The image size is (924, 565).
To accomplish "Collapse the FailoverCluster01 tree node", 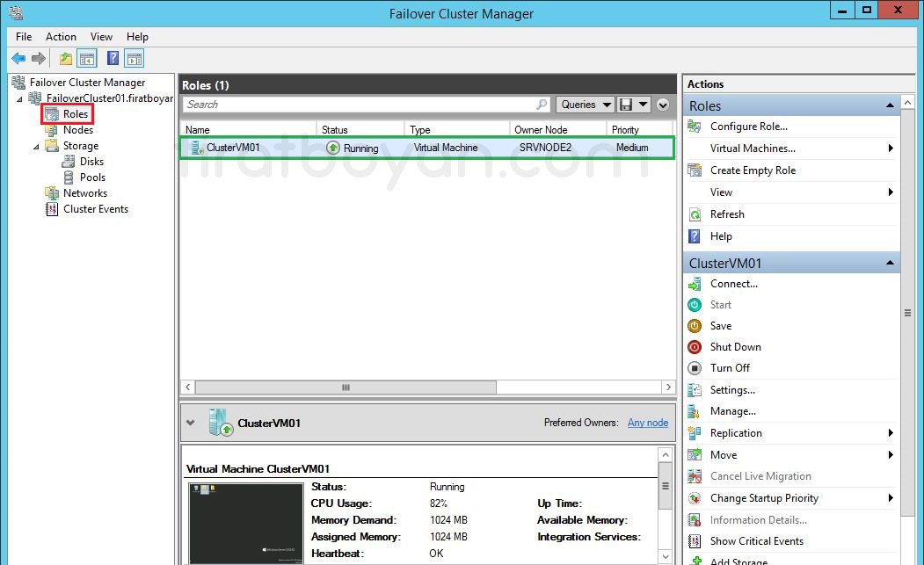I will pos(20,99).
